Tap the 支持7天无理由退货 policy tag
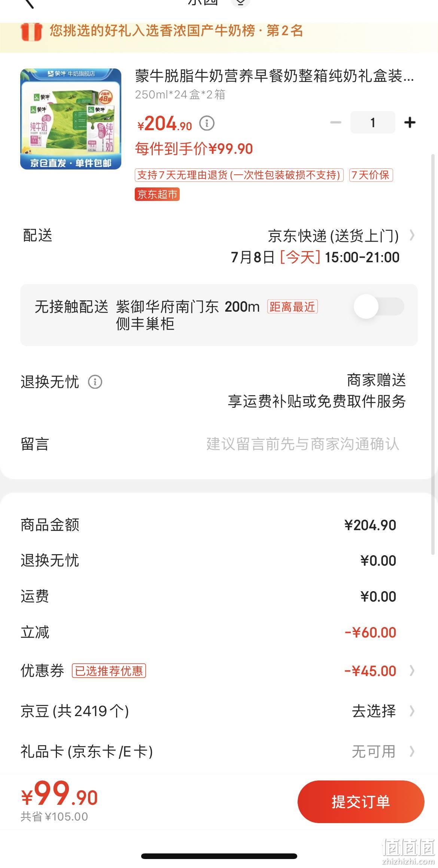438x868 pixels. coord(239,175)
